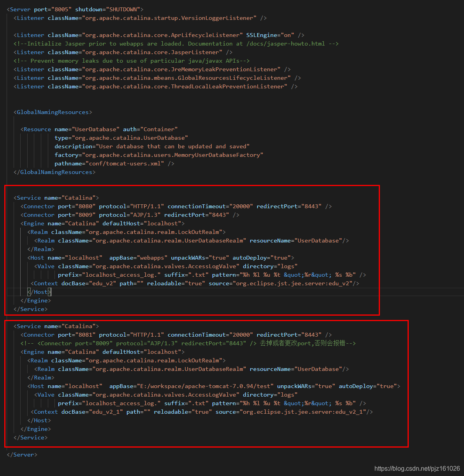Click the Connector port="8081" value

coord(85,335)
